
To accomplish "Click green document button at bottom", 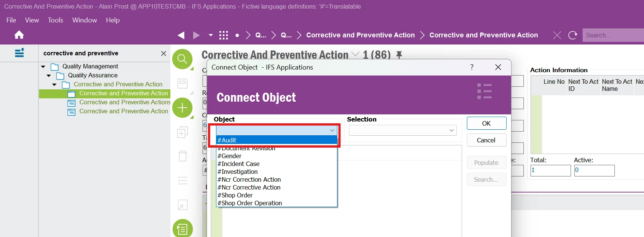I will pos(183,228).
